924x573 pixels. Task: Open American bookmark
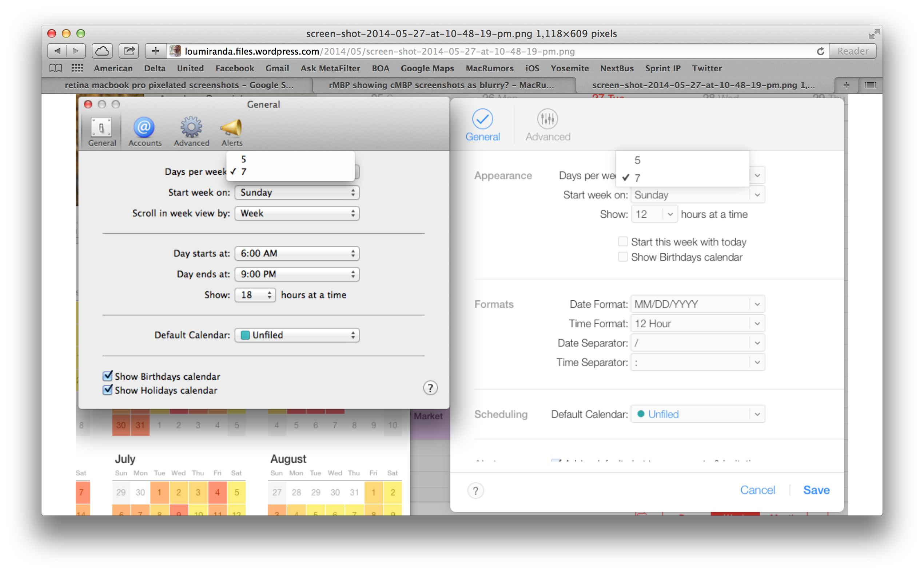coord(113,68)
